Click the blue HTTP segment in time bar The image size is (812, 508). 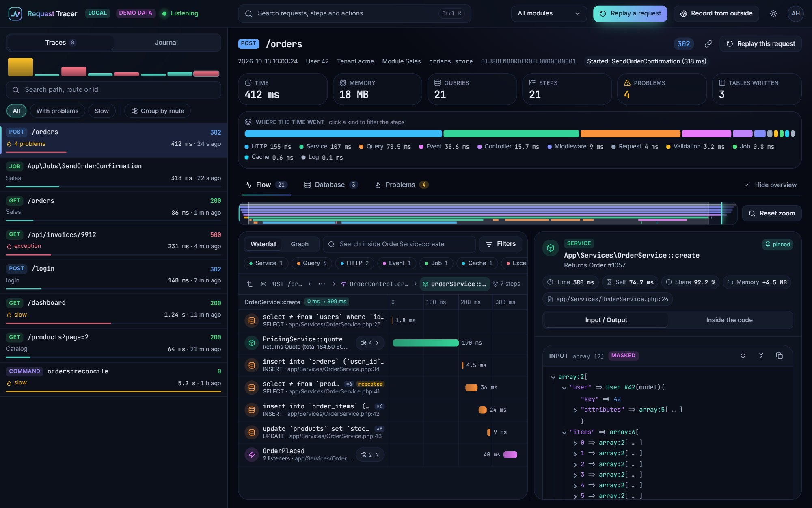coord(343,133)
